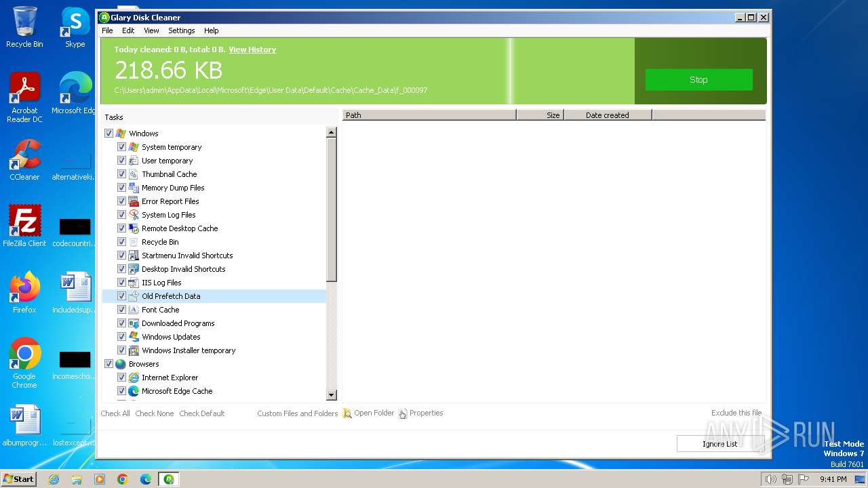This screenshot has height=488, width=868.
Task: Select the Old Prefetch Data row
Action: pyautogui.click(x=214, y=296)
